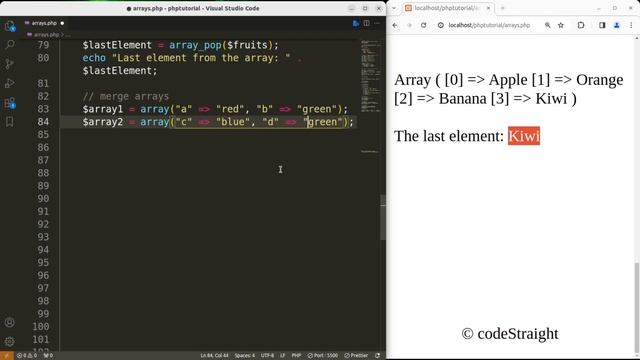Image resolution: width=640 pixels, height=360 pixels.
Task: Open the Bookmarks icon in activity bar
Action: [9, 122]
